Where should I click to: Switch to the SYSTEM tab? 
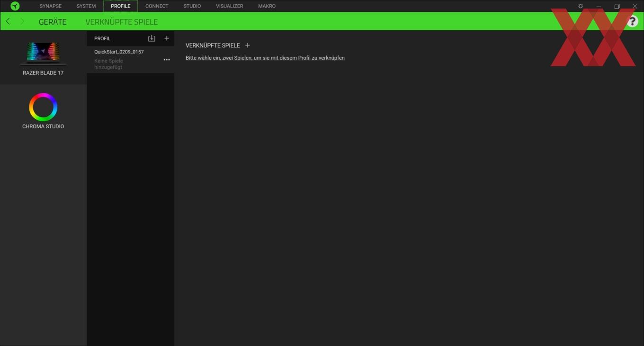[x=86, y=6]
